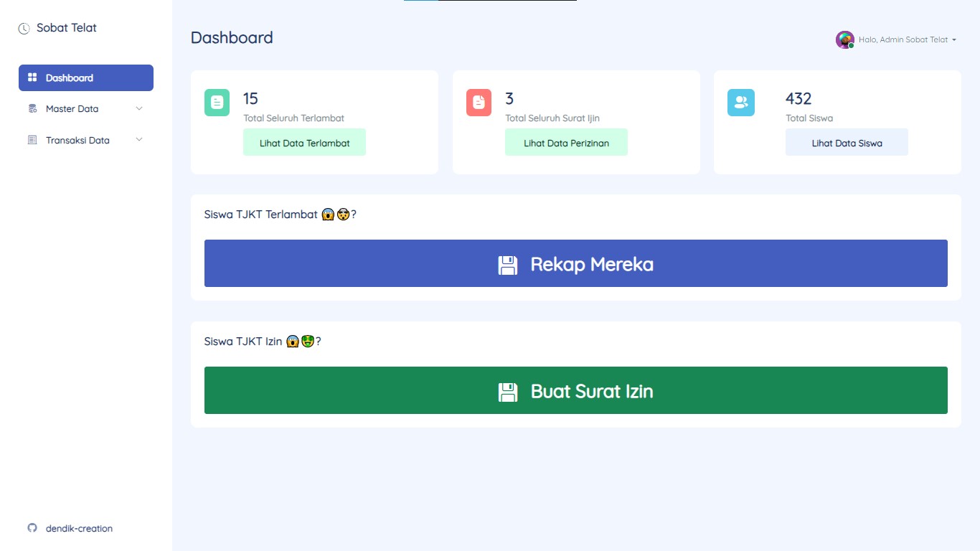Click the clock logo icon beside Sobat Telat

[24, 29]
